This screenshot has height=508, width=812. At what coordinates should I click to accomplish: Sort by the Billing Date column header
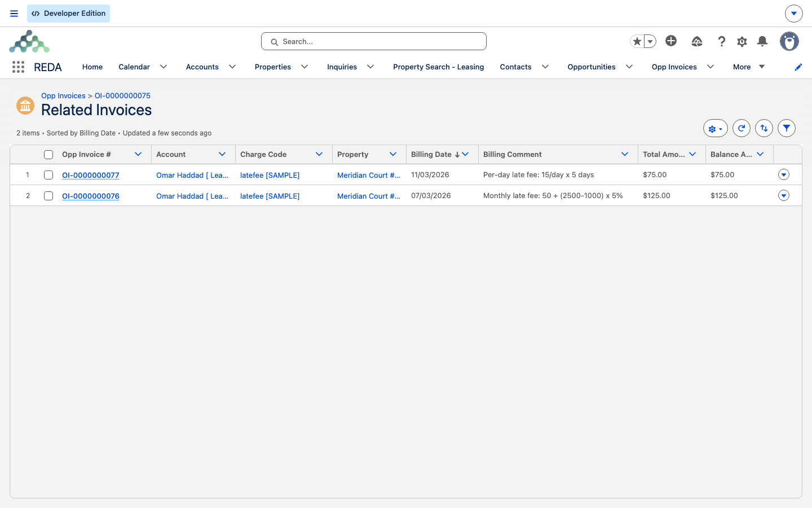[x=431, y=155]
